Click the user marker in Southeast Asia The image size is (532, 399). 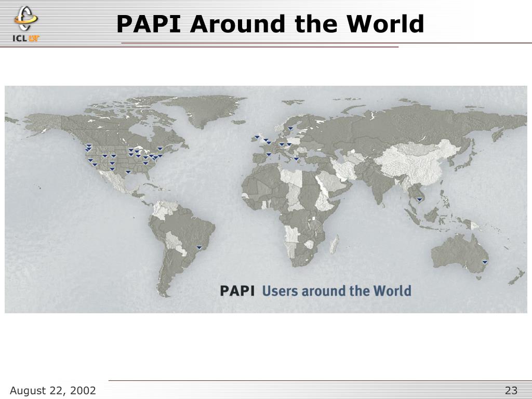[419, 200]
